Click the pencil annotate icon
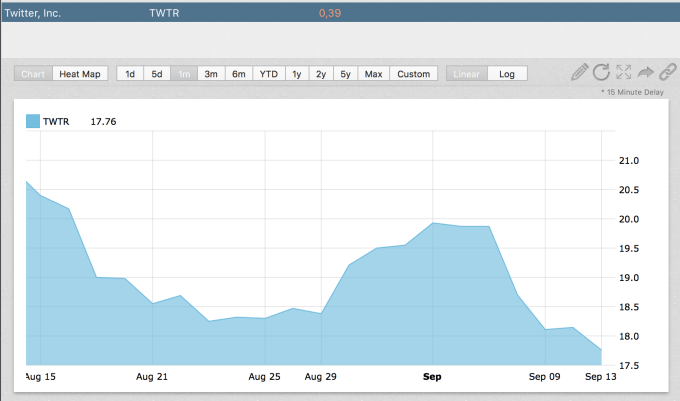Viewport: 680px width, 401px height. 580,72
